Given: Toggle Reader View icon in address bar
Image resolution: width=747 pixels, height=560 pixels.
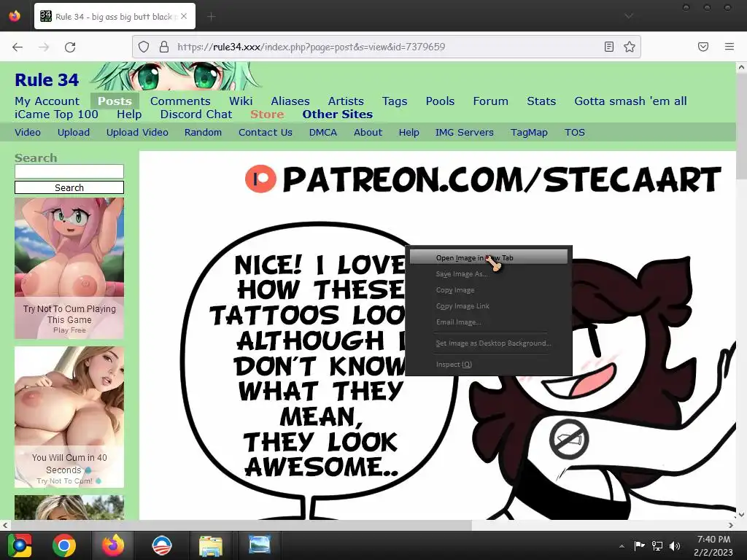Looking at the screenshot, I should 609,47.
